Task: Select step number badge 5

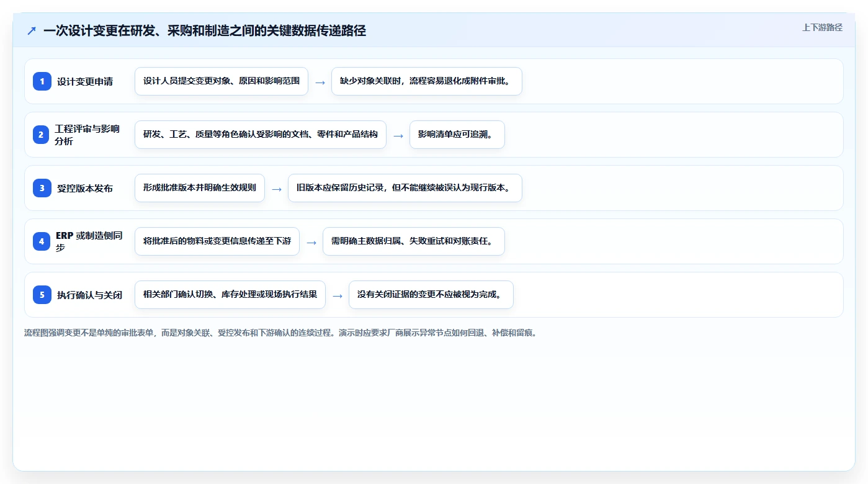Action: [x=42, y=295]
